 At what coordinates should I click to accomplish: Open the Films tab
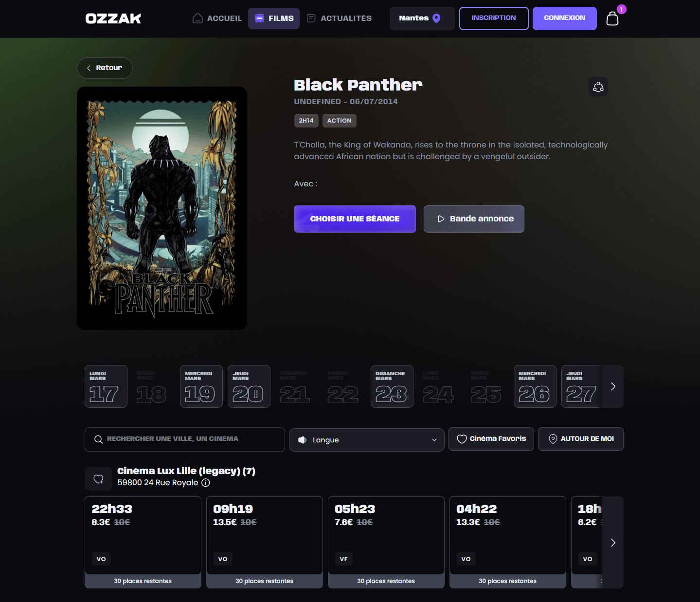(274, 18)
